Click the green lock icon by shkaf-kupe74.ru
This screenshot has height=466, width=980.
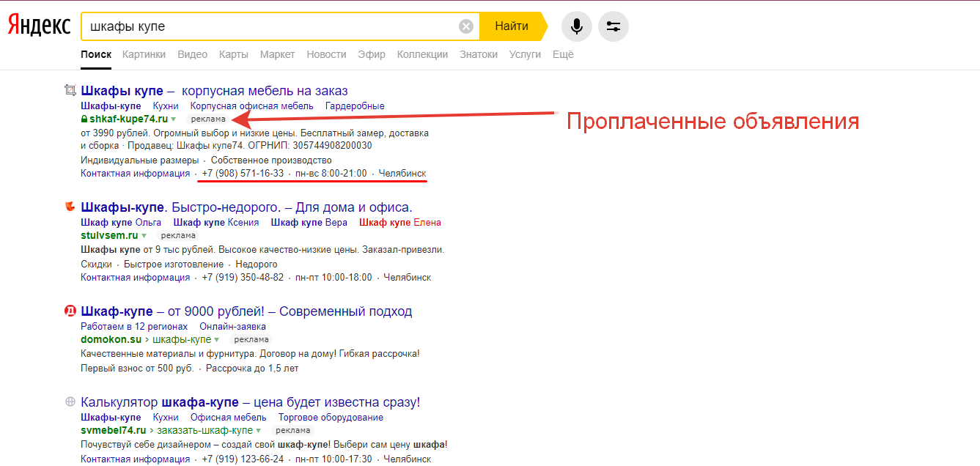84,119
